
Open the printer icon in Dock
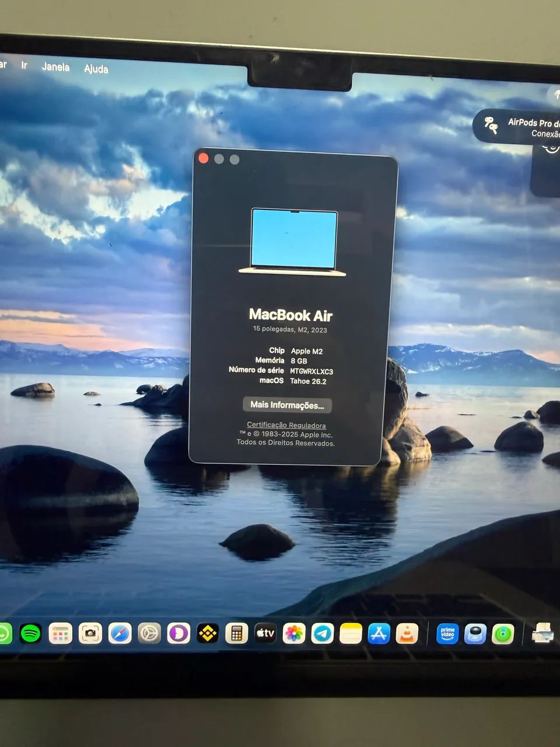542,633
